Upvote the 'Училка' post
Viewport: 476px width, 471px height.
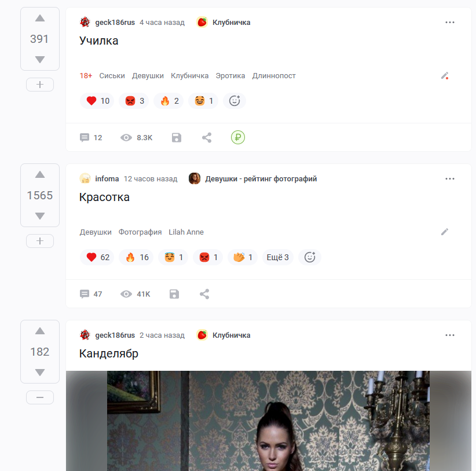(x=40, y=19)
